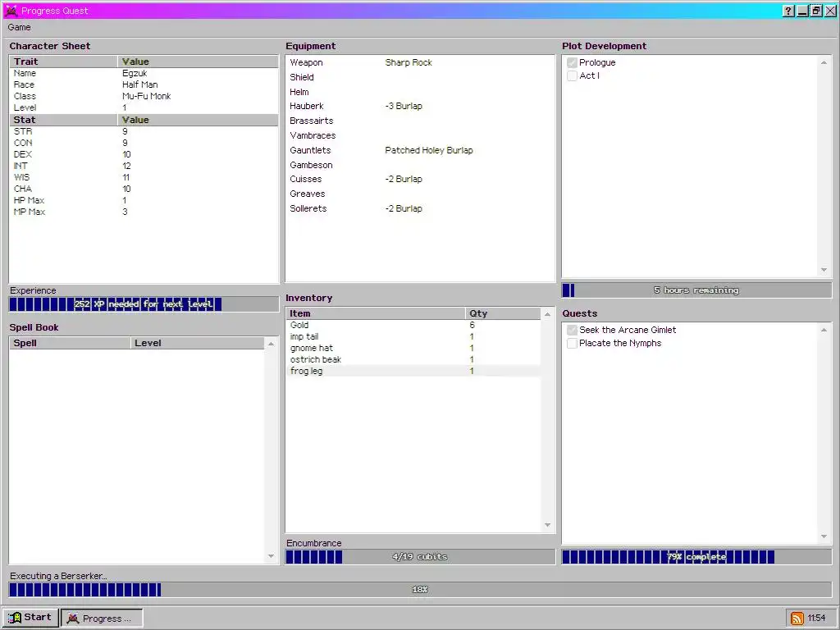Click Plot Development scroll up arrow
The width and height of the screenshot is (840, 630).
pos(824,62)
